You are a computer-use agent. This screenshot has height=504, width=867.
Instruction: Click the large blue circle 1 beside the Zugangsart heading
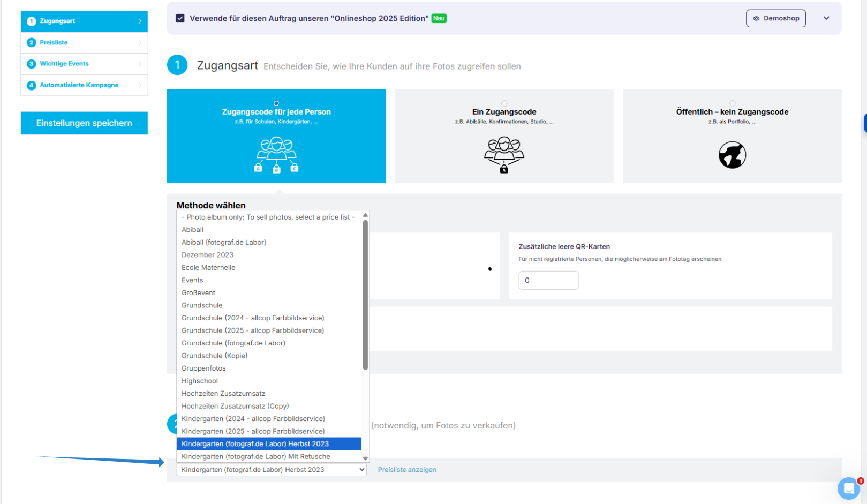pos(177,65)
